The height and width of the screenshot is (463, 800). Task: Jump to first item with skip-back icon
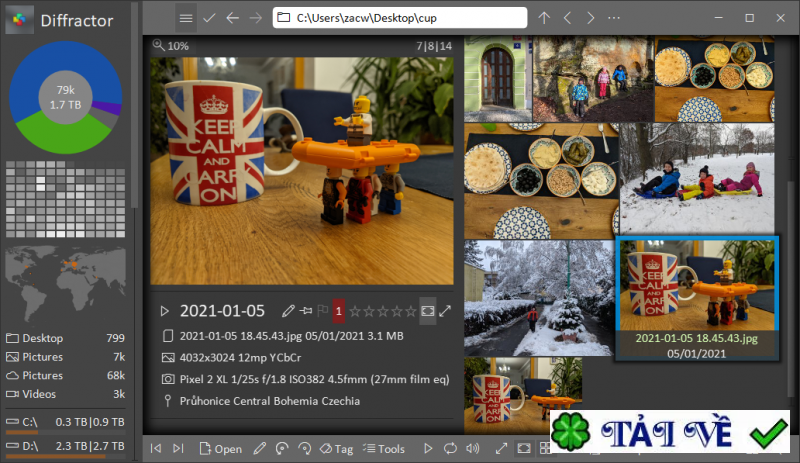click(156, 448)
